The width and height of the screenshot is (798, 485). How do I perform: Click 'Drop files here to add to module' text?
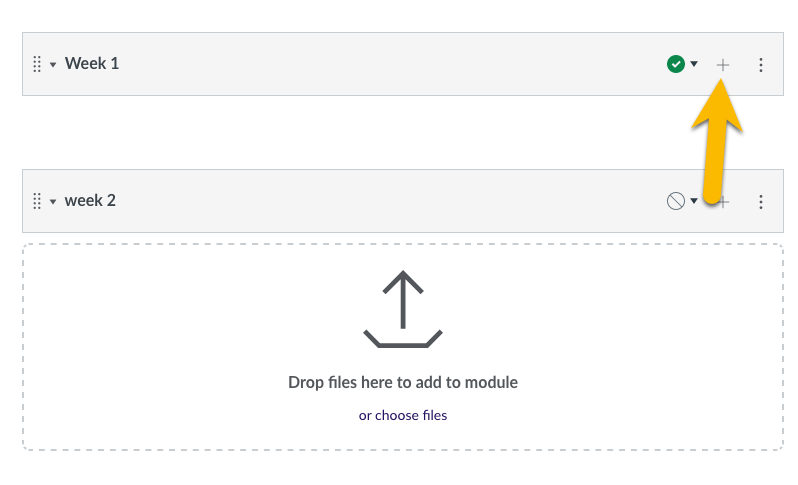tap(403, 382)
